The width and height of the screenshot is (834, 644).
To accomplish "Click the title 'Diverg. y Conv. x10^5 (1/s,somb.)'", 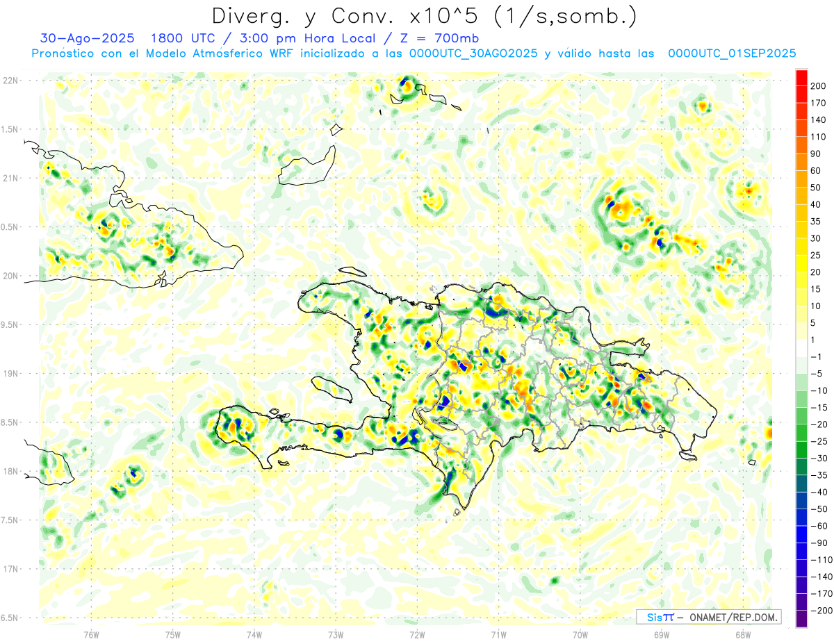I will [424, 16].
